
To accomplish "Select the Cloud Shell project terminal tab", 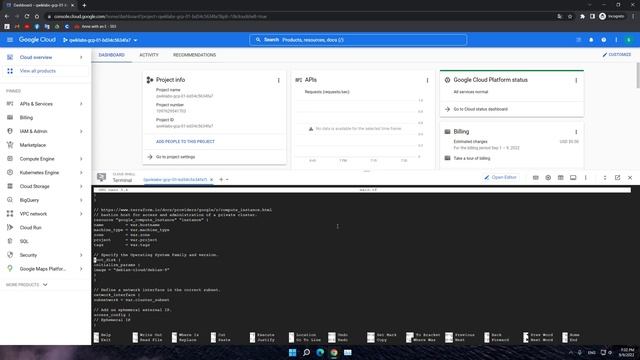I will pos(175,180).
